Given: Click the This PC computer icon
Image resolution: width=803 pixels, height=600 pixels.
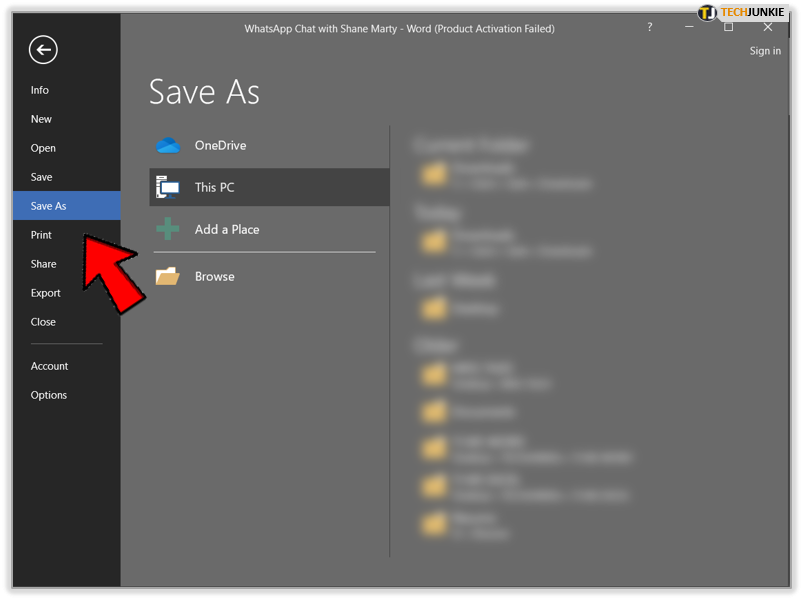Looking at the screenshot, I should pyautogui.click(x=167, y=187).
